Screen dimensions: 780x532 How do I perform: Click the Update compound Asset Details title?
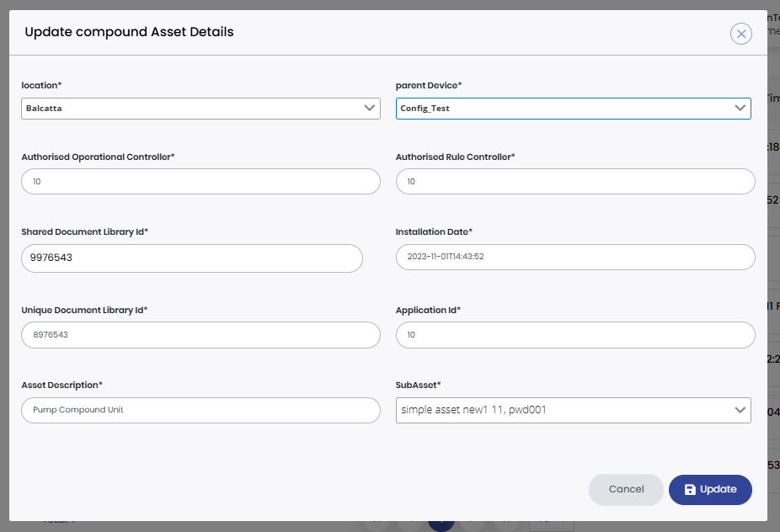[x=128, y=32]
